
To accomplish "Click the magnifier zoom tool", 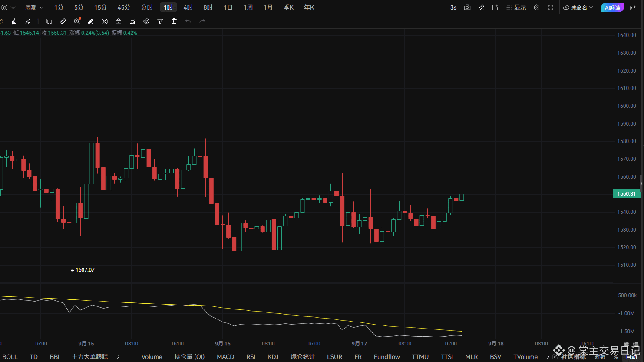I will [77, 21].
